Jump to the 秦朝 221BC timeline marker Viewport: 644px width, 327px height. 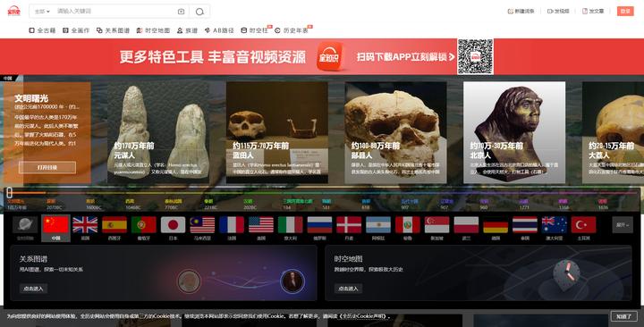(211, 205)
